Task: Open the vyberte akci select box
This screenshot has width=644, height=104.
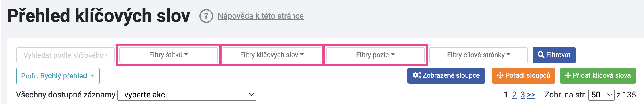Action: pos(187,95)
